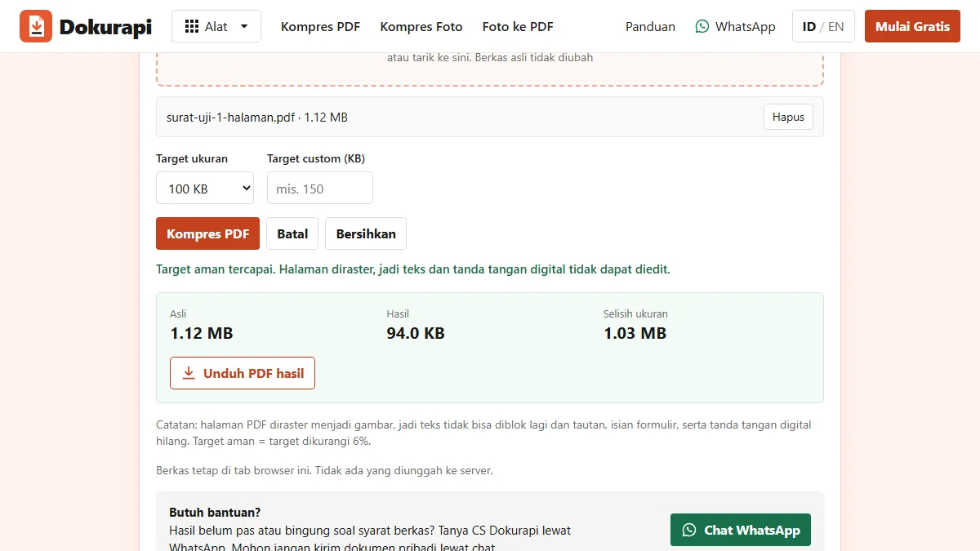The image size is (980, 551).
Task: Click the Selisih ukuran label
Action: tap(635, 313)
